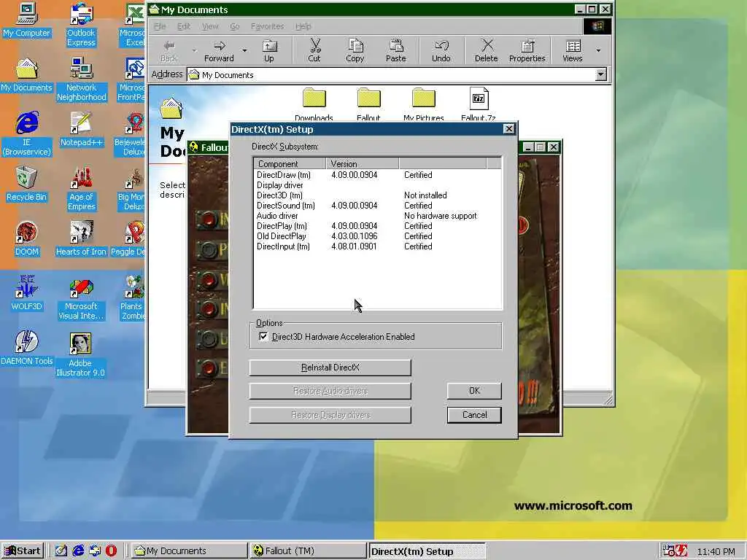Launch Opera from Quick Launch
The image size is (747, 560).
pos(112,551)
